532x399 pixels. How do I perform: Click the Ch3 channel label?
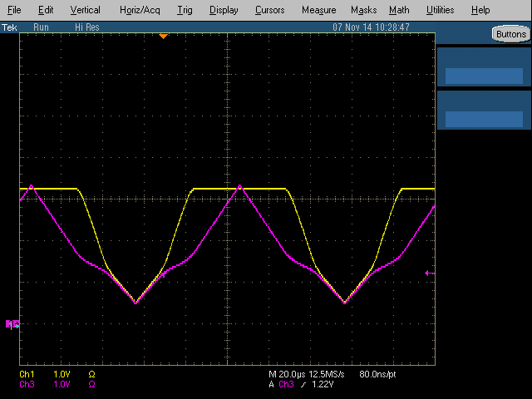click(x=27, y=384)
